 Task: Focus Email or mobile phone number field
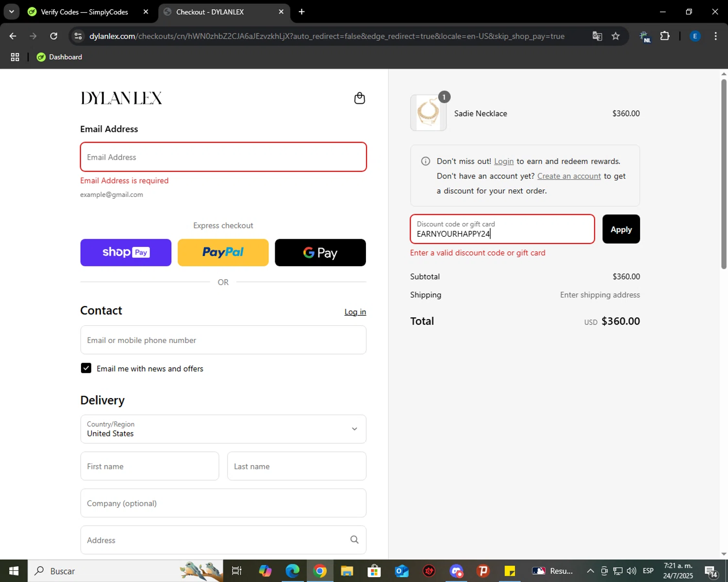223,340
